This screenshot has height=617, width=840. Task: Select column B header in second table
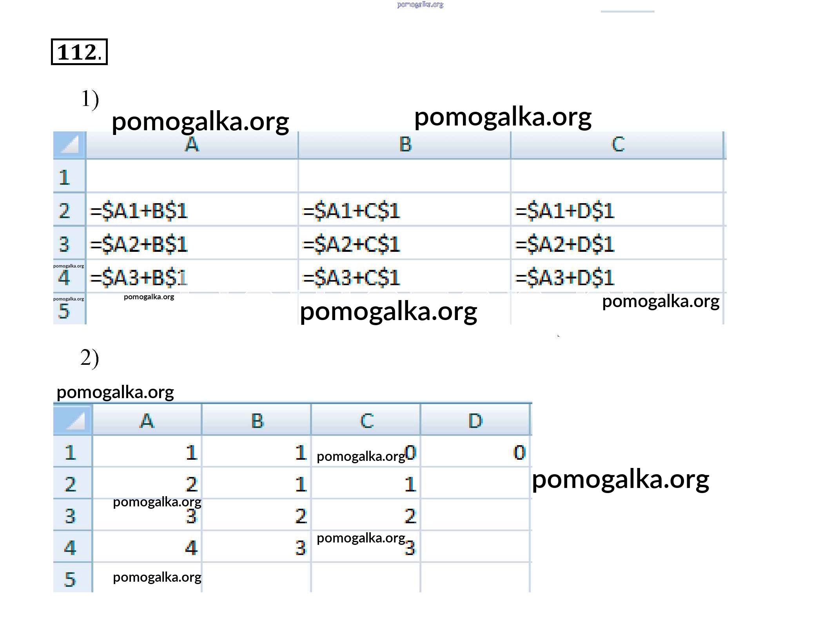click(257, 420)
